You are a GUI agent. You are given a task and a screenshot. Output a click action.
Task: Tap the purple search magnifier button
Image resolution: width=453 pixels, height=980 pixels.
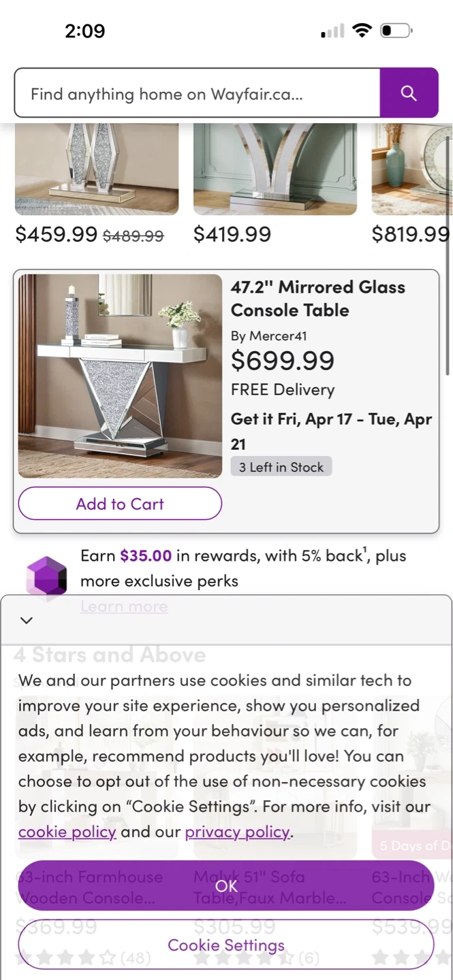409,93
